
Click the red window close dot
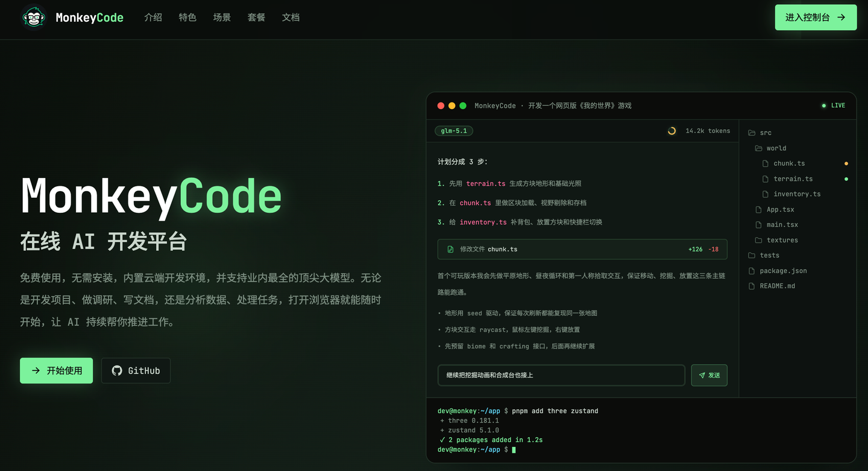(x=441, y=106)
